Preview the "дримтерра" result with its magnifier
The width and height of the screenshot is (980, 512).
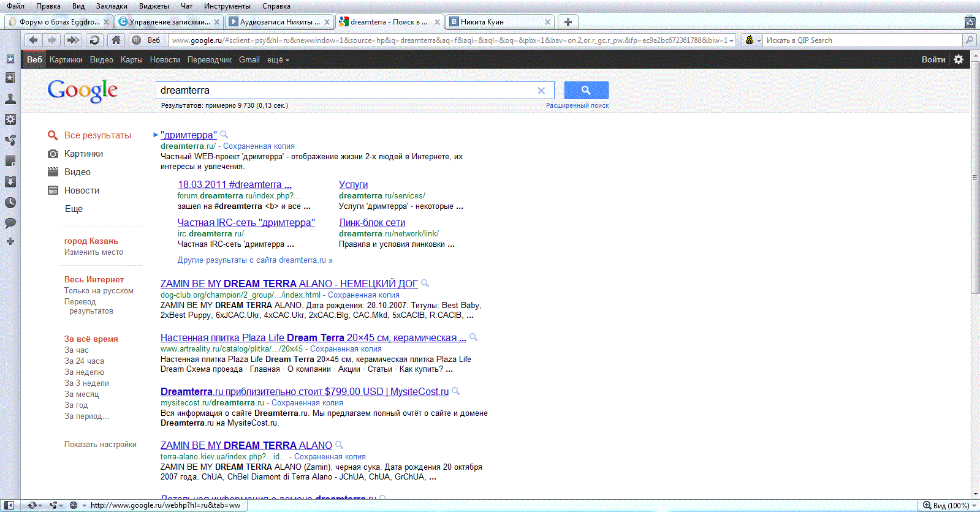(x=224, y=134)
